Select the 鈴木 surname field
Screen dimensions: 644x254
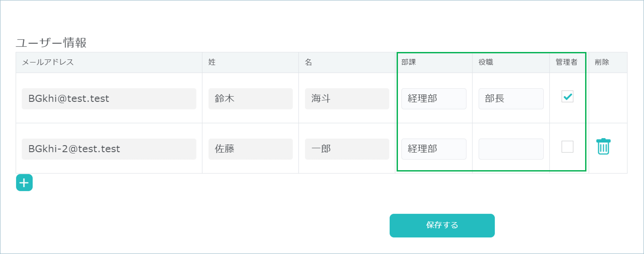[x=250, y=99]
